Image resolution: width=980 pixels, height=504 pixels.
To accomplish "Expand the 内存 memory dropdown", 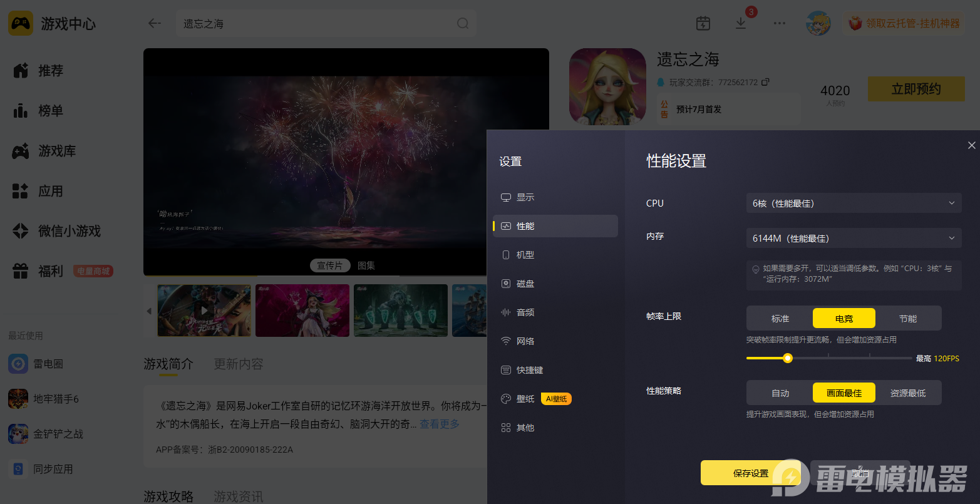I will [854, 239].
